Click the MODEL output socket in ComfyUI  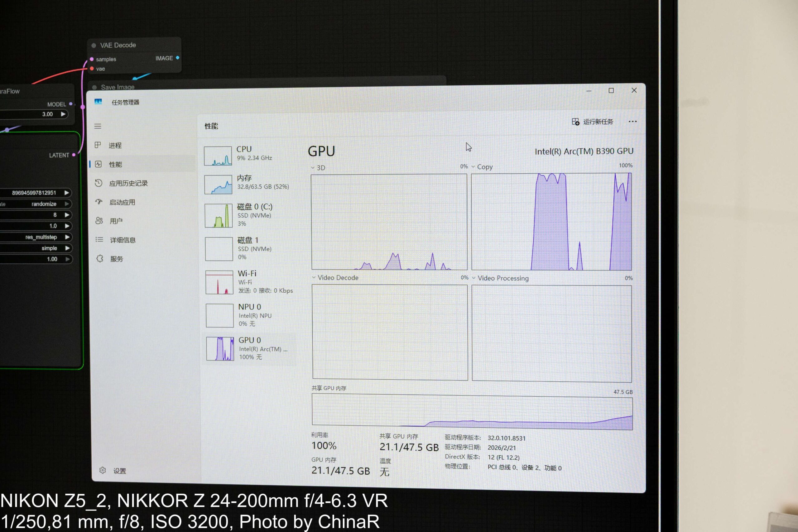pyautogui.click(x=70, y=104)
